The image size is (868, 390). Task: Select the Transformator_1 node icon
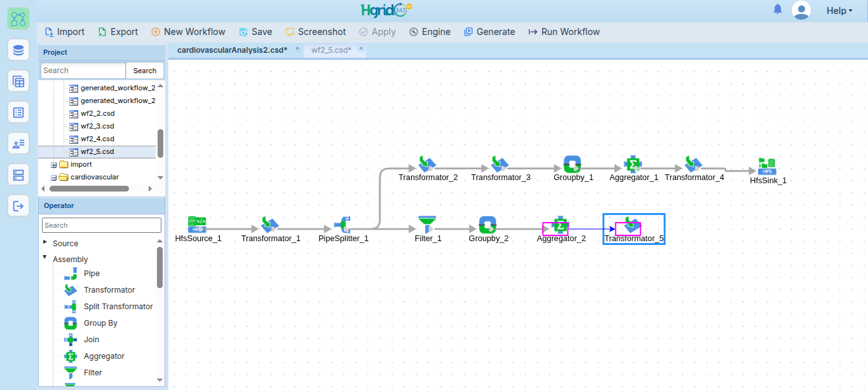269,225
